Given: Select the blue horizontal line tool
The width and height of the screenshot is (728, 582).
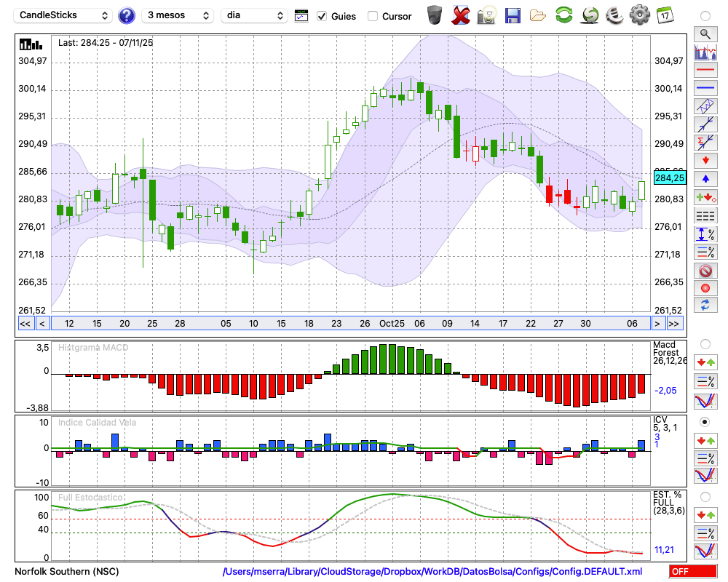Looking at the screenshot, I should pos(705,88).
